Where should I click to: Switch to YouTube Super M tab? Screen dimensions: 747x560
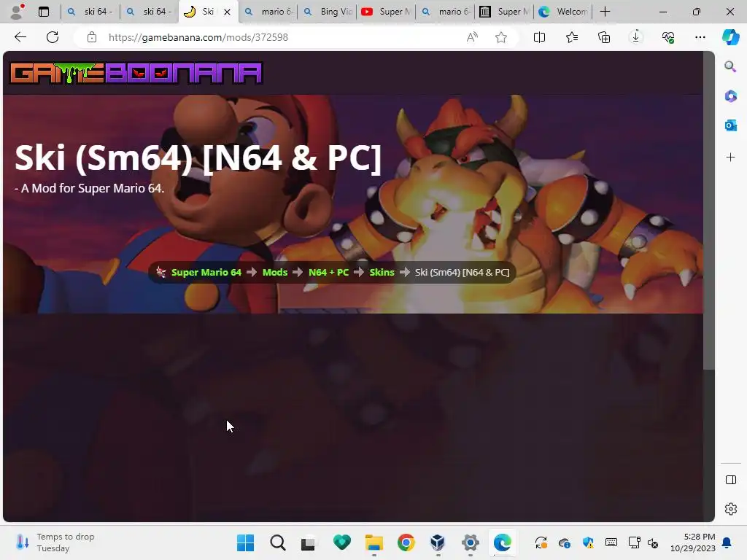tap(386, 12)
